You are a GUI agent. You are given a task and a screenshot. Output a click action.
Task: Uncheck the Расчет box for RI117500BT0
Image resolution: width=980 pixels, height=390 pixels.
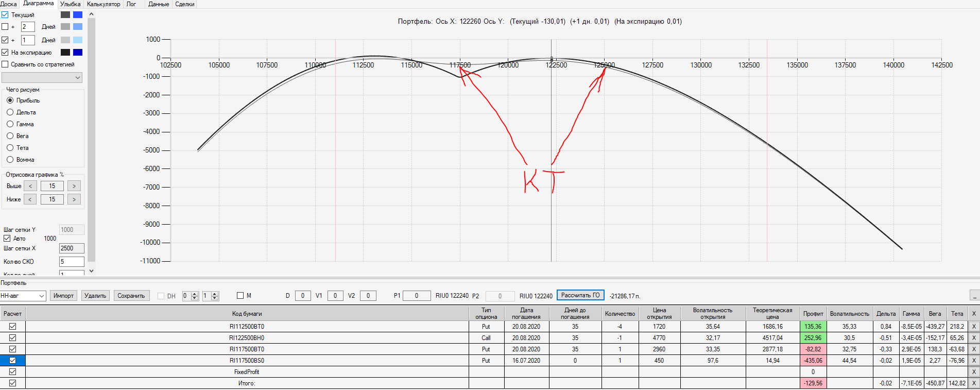coord(13,349)
